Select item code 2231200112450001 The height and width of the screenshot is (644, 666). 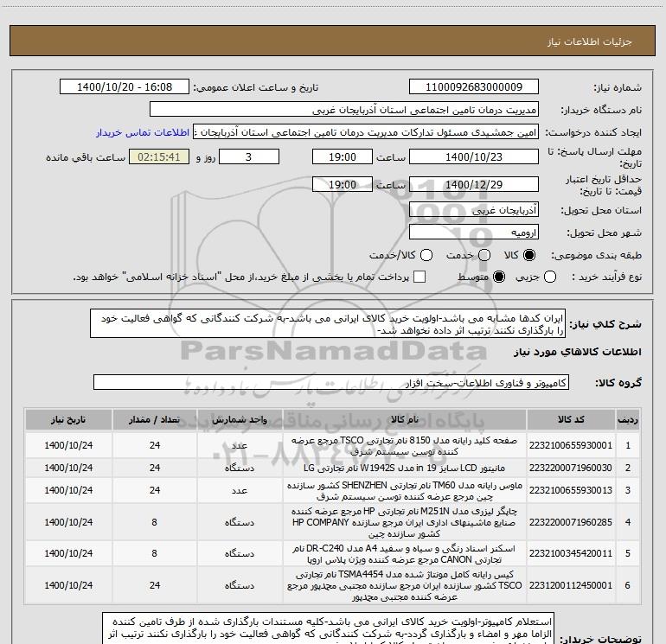(571, 585)
